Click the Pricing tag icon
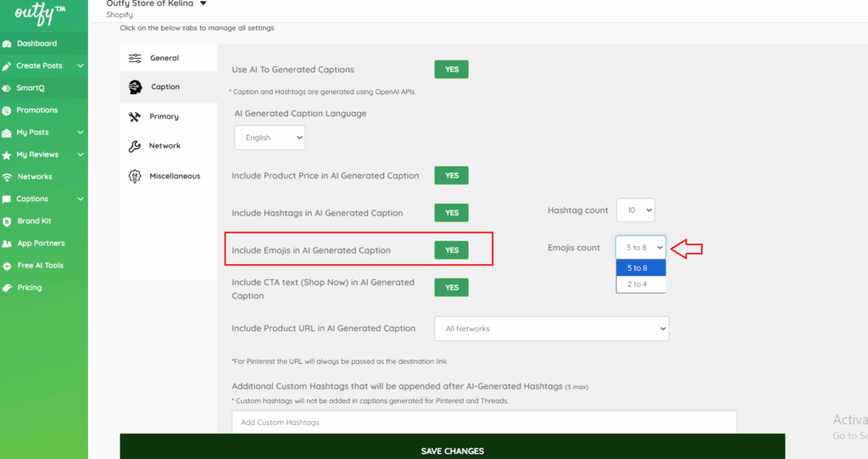This screenshot has height=459, width=868. 8,288
